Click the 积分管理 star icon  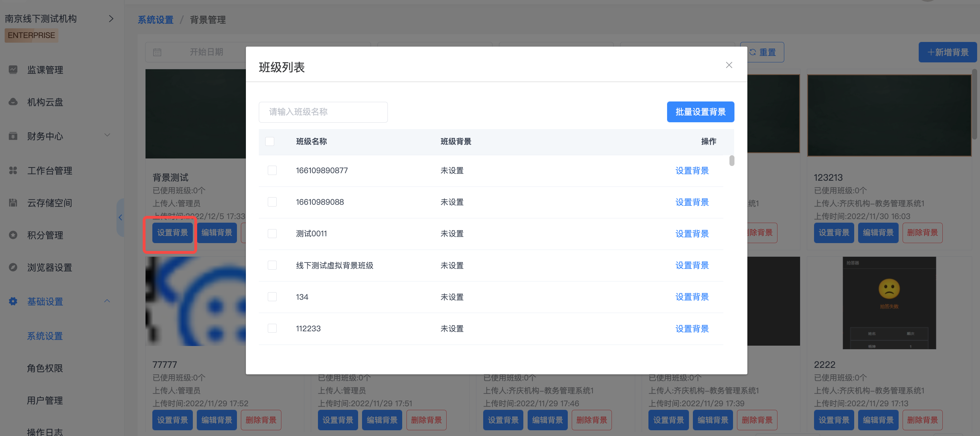pyautogui.click(x=13, y=235)
